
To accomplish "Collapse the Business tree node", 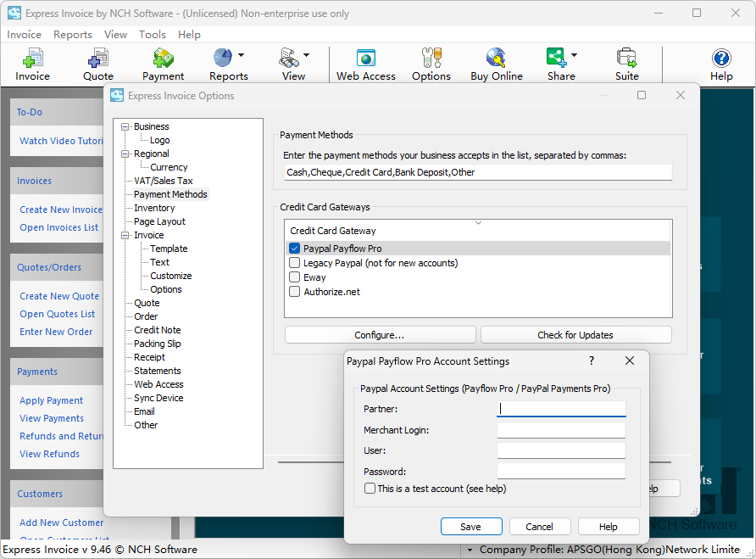I will coord(125,126).
